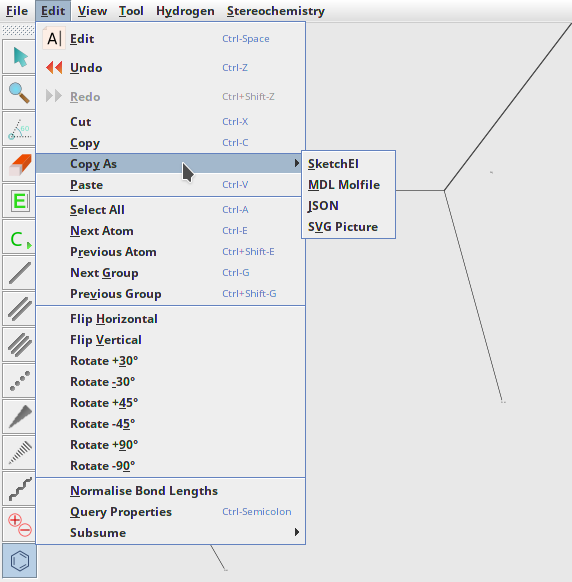
Task: Select the hashed wedge bond tool
Action: pyautogui.click(x=19, y=453)
